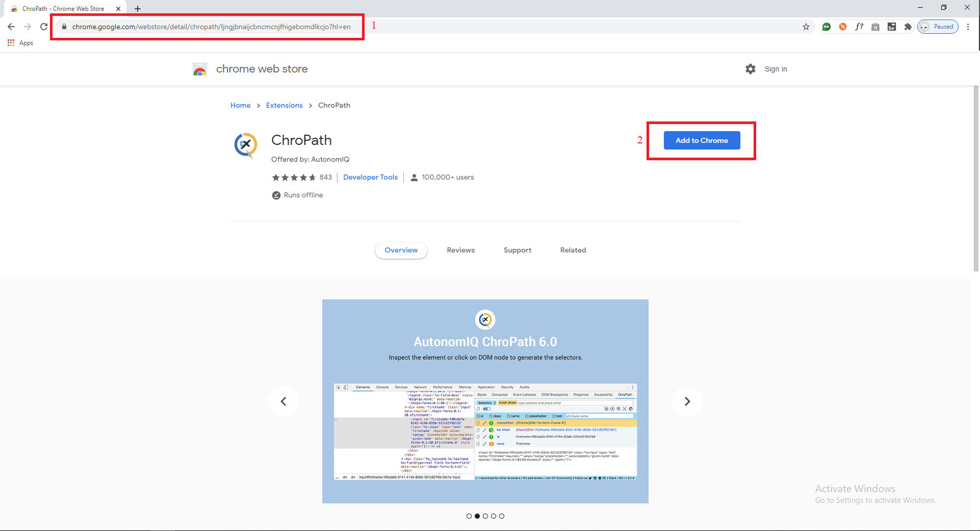Screen dimensions: 980x531
Task: Click the AutonomIQ ChroPath 6.0 screenshot
Action: pos(485,401)
